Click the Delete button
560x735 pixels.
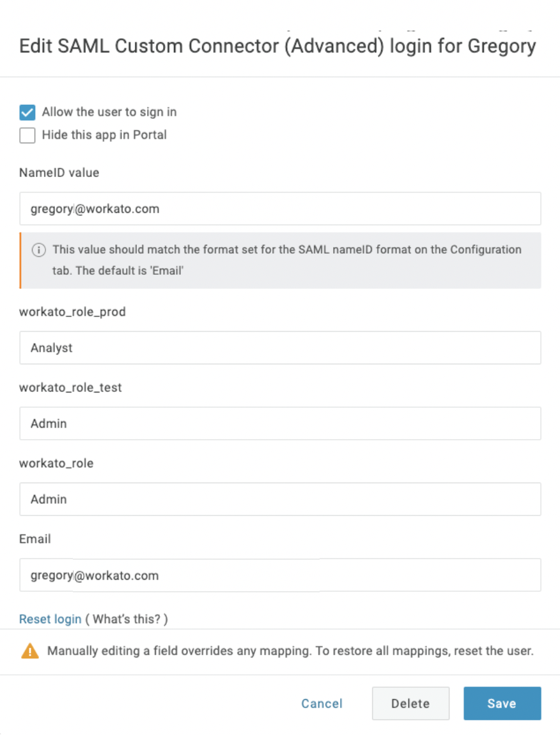click(x=410, y=704)
